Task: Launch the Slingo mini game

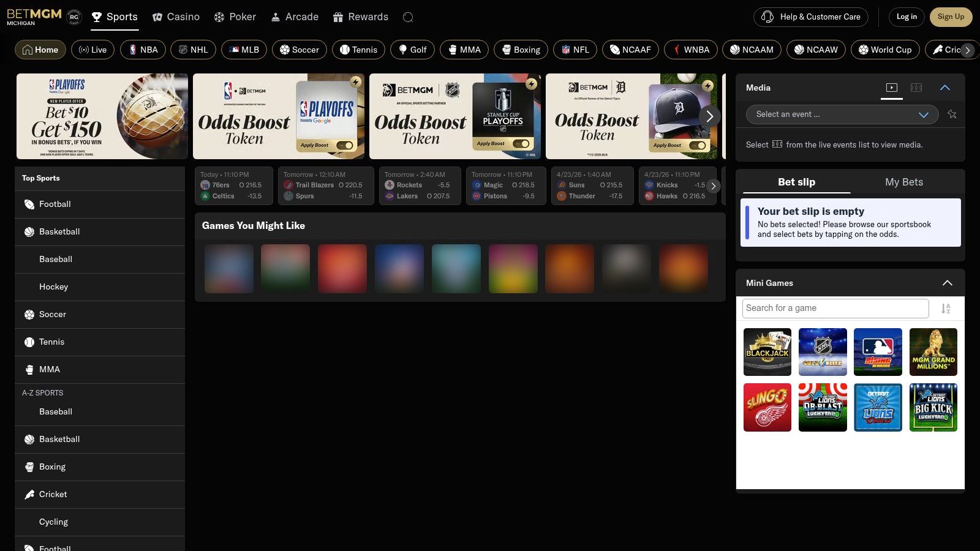Action: point(767,407)
